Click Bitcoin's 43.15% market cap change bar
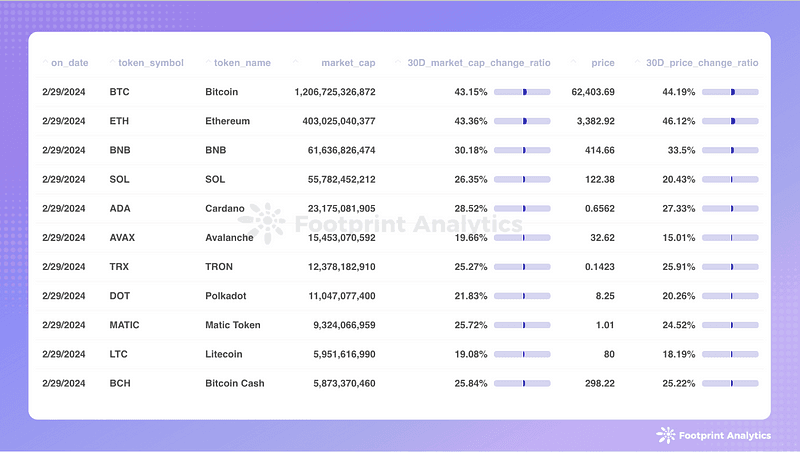Screen dimensions: 800x452 pos(522,92)
